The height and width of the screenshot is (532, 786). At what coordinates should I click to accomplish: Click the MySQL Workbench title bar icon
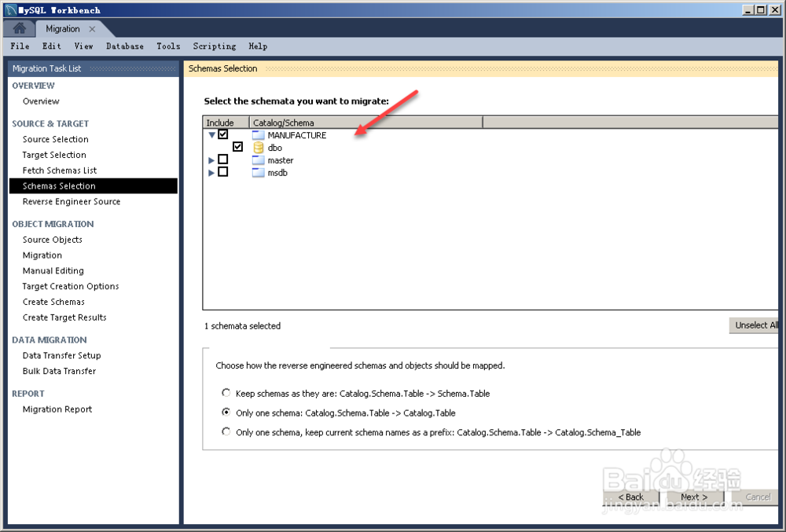pos(10,9)
